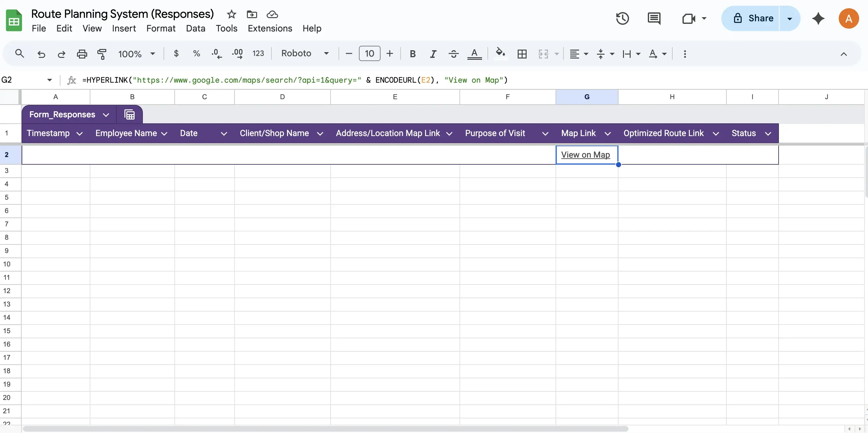
Task: Open the Format menu
Action: pos(161,28)
